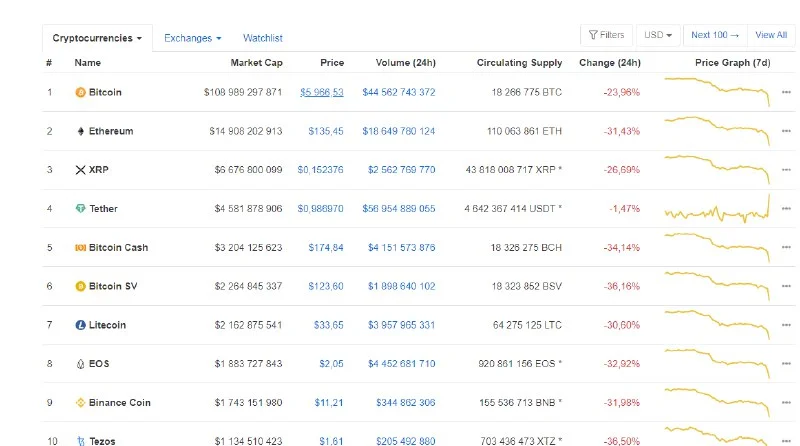Open the USD currency selector

[x=658, y=35]
